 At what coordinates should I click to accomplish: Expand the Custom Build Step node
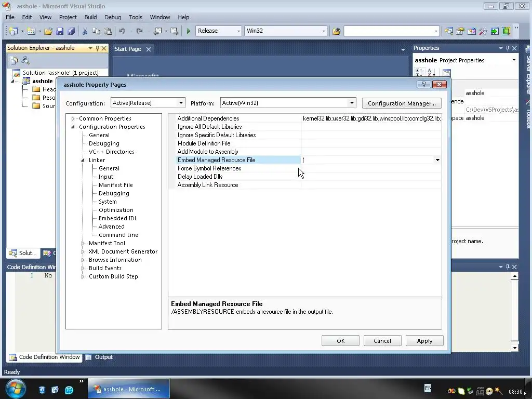tap(83, 276)
